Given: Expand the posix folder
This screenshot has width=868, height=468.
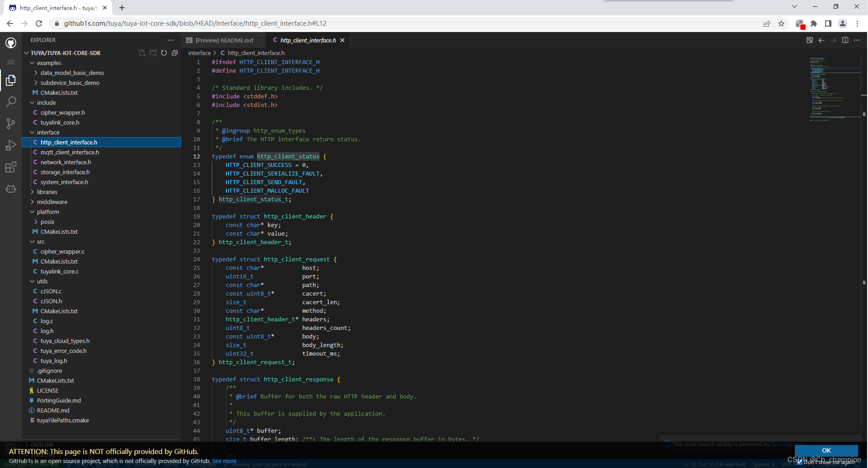Looking at the screenshot, I should (x=36, y=222).
